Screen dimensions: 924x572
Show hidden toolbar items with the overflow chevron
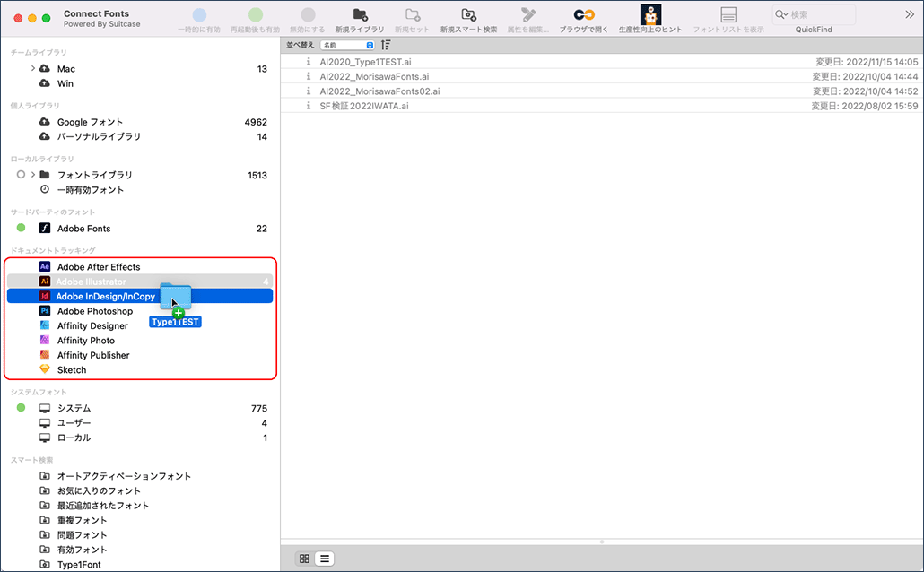[910, 14]
